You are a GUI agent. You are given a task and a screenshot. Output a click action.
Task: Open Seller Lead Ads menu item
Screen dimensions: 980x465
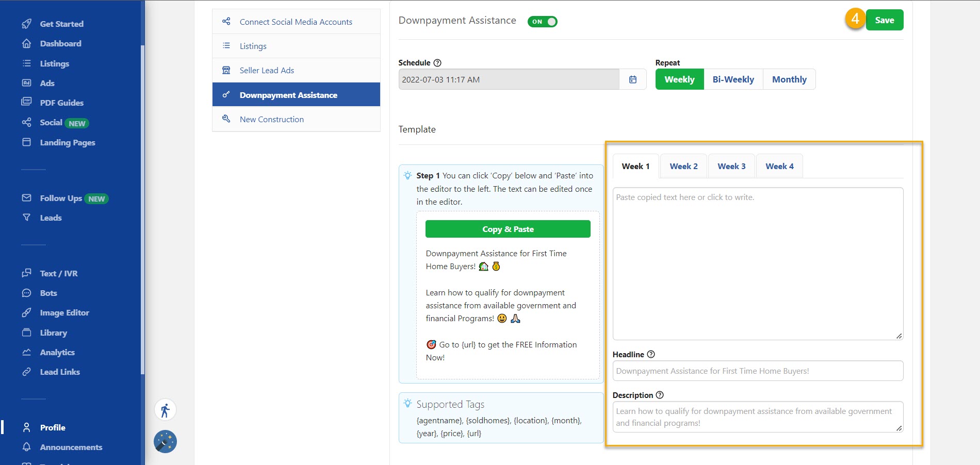pos(267,71)
